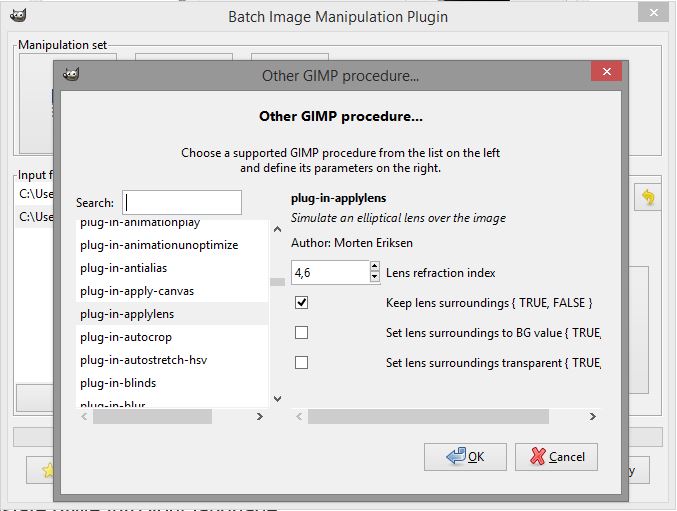Close the Batch Image Manipulation Plugin window

coord(654,13)
